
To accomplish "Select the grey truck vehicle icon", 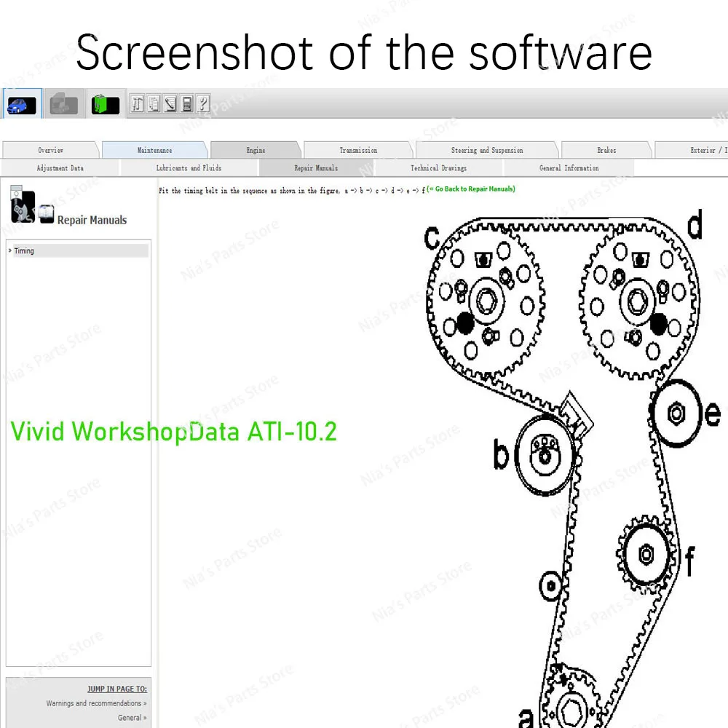I will click(63, 103).
